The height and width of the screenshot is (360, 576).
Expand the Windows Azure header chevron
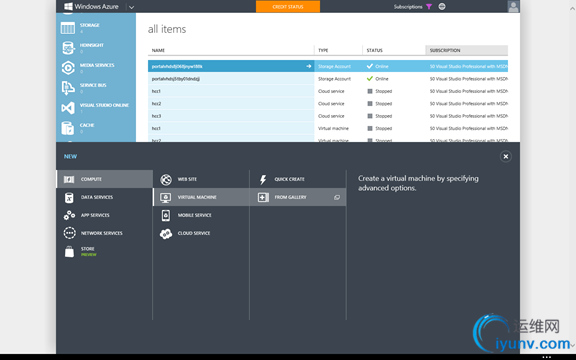[x=131, y=7]
